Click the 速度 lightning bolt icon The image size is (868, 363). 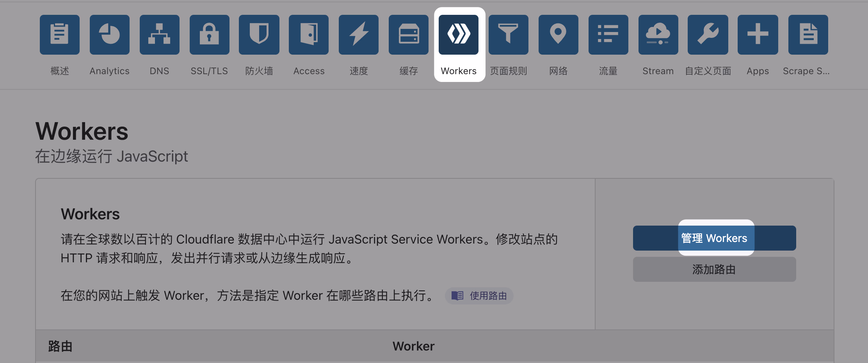tap(359, 35)
